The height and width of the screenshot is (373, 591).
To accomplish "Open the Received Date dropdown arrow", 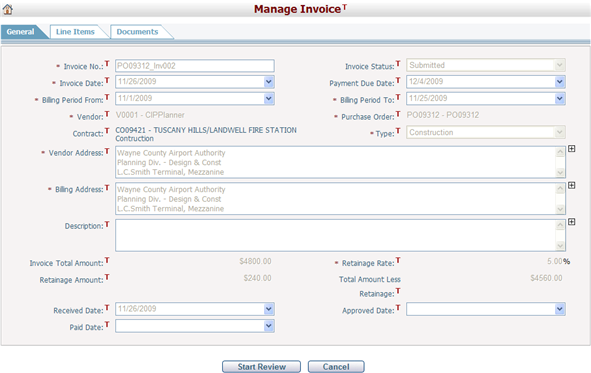I will coord(268,309).
